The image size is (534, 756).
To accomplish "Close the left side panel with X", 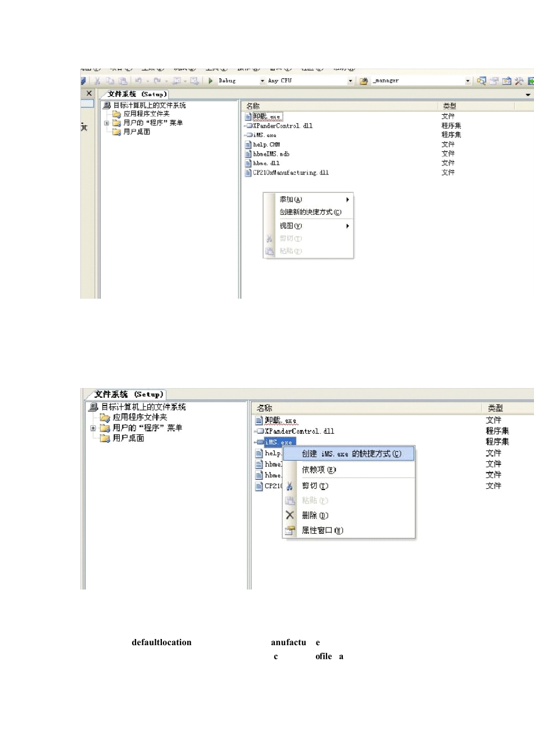I will pos(89,93).
